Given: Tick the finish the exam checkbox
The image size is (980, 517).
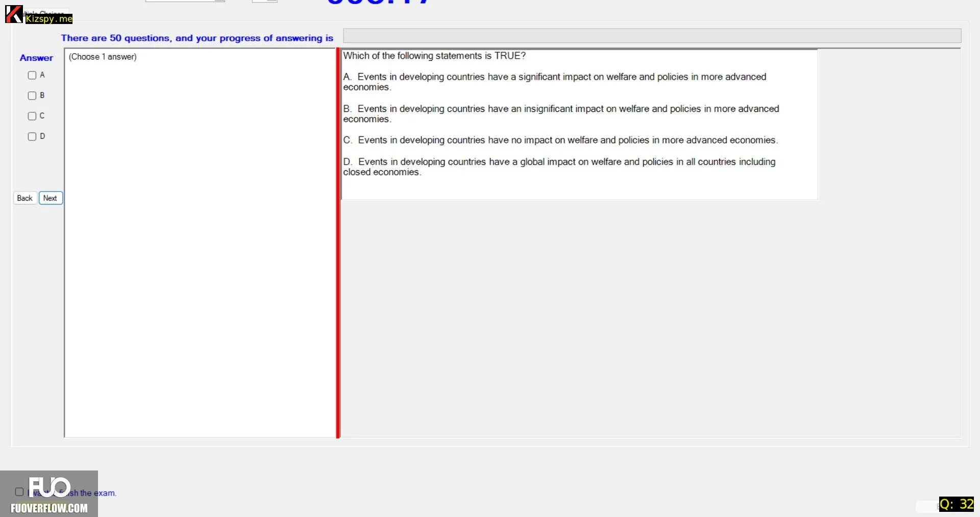Looking at the screenshot, I should [19, 492].
